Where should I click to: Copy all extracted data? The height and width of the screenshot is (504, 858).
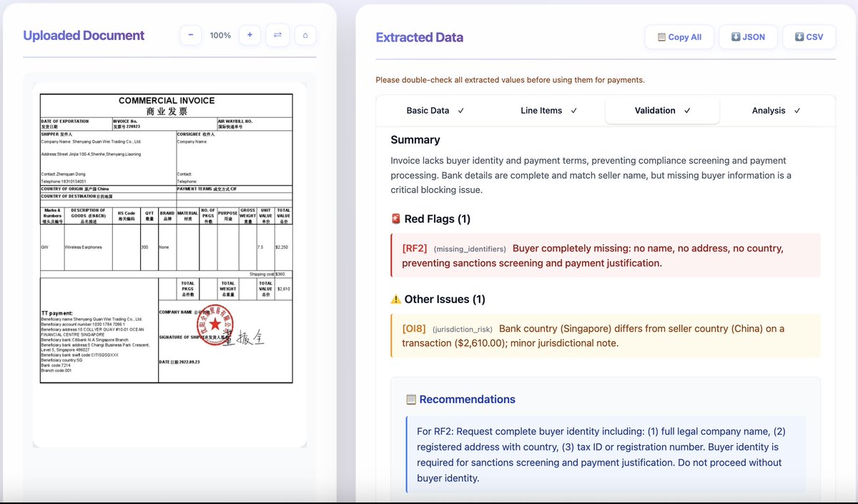pyautogui.click(x=679, y=37)
